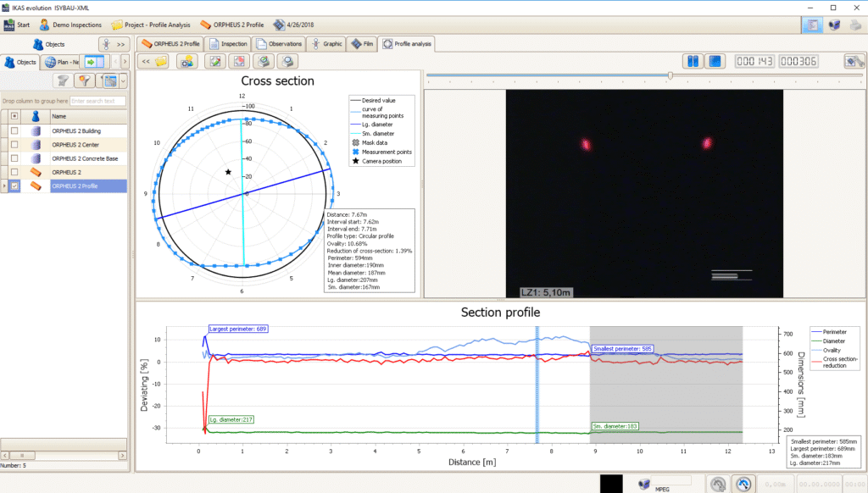Click the clear filter funnel with star icon
Image resolution: width=868 pixels, height=493 pixels.
[85, 80]
